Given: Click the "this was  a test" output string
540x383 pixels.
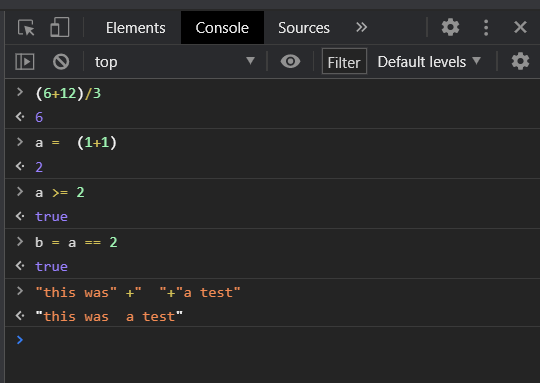Looking at the screenshot, I should click(109, 317).
